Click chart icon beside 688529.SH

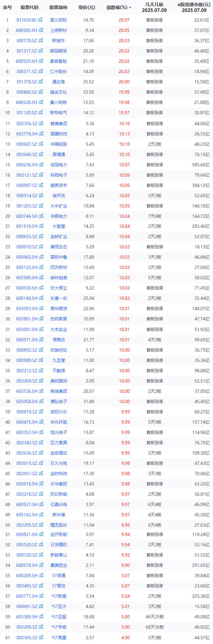click(x=40, y=61)
